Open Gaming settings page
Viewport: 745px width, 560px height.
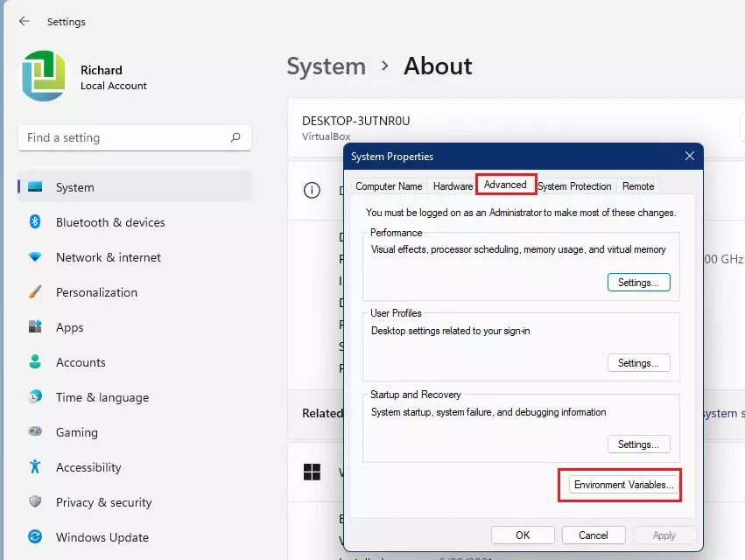click(x=135, y=432)
